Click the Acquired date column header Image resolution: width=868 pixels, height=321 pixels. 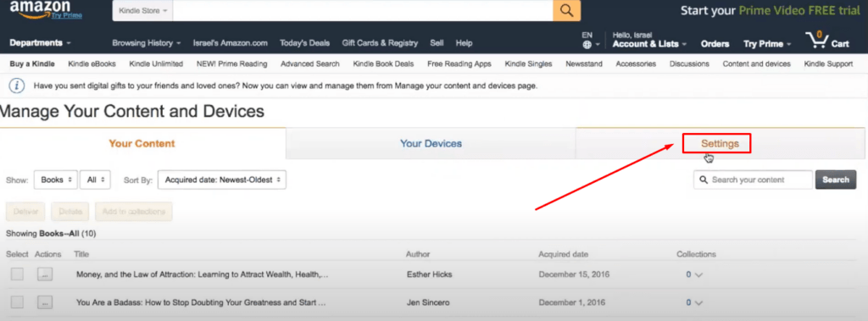click(x=563, y=254)
